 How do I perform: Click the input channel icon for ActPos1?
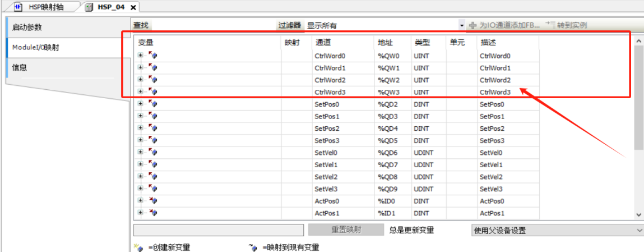153,213
